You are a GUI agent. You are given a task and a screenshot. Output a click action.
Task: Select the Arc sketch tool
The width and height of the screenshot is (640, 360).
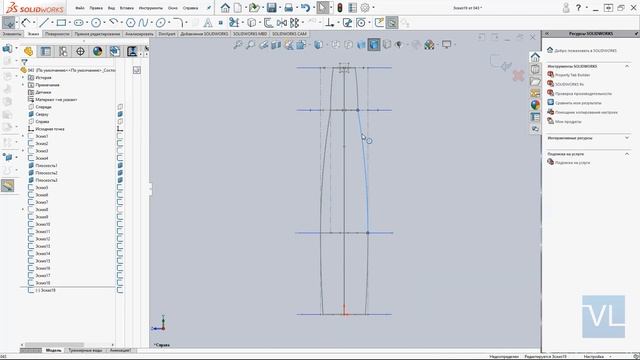[113, 22]
